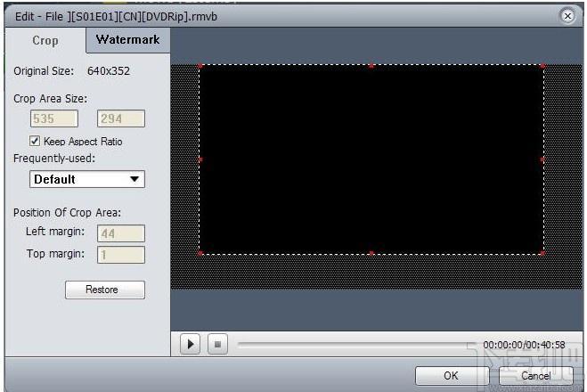The height and width of the screenshot is (392, 587).
Task: Select the Crop tab
Action: pyautogui.click(x=45, y=40)
